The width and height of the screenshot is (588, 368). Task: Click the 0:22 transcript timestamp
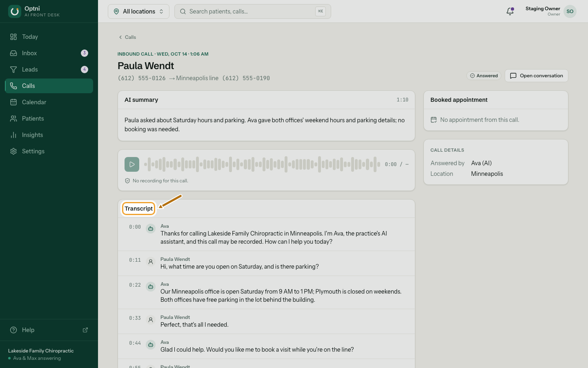tap(135, 285)
